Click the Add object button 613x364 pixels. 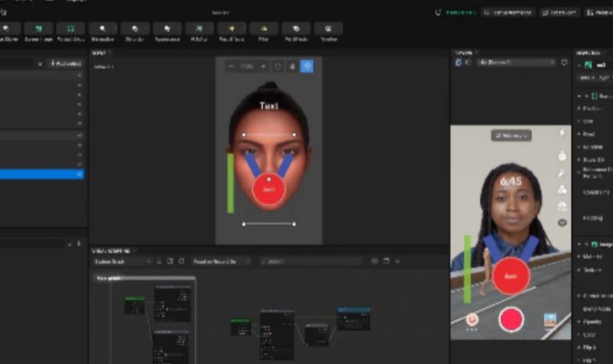tap(64, 63)
